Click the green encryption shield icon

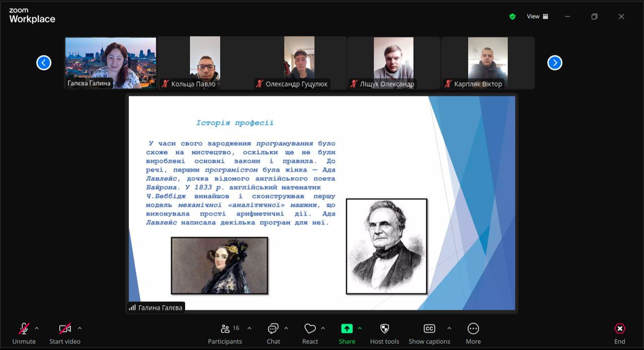(512, 17)
